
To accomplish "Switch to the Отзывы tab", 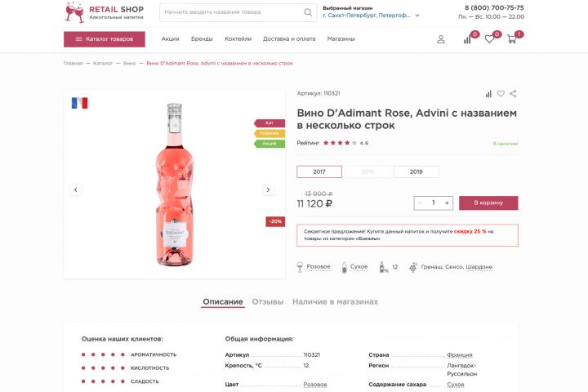I will [x=267, y=301].
